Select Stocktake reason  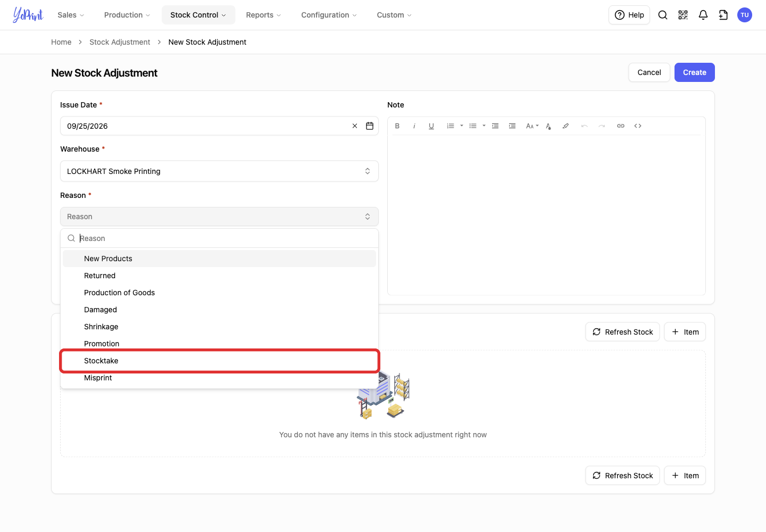click(219, 361)
